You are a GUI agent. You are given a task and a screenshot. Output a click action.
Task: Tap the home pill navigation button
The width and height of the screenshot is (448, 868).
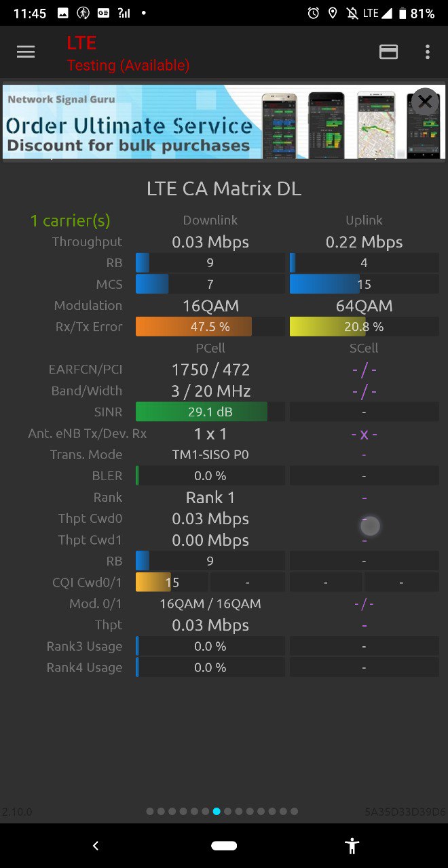point(224,846)
